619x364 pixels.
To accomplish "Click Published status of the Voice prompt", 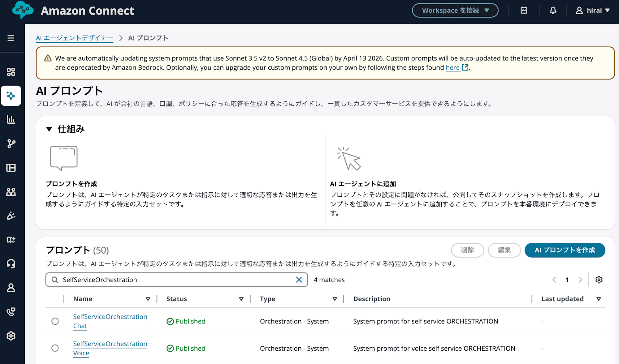I will pyautogui.click(x=186, y=348).
